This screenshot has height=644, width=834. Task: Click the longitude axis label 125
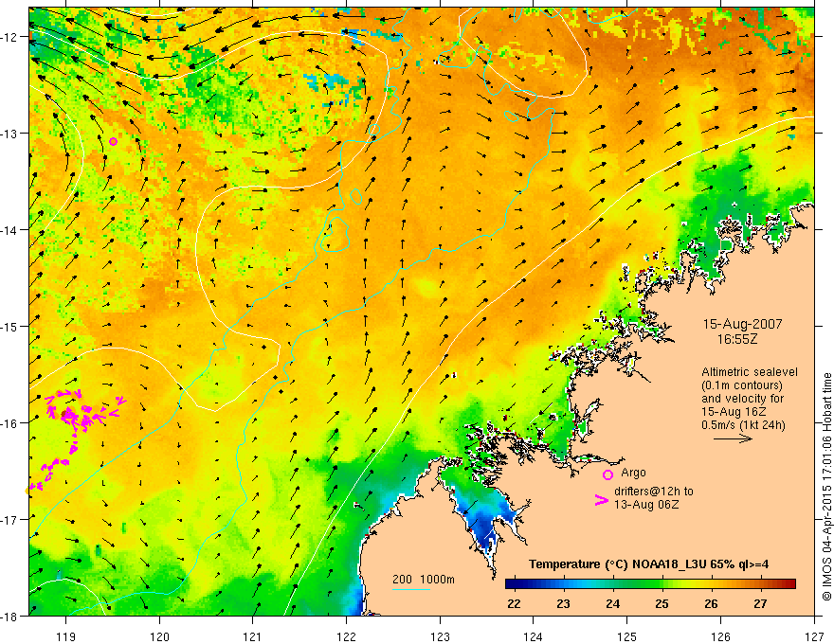point(627,636)
